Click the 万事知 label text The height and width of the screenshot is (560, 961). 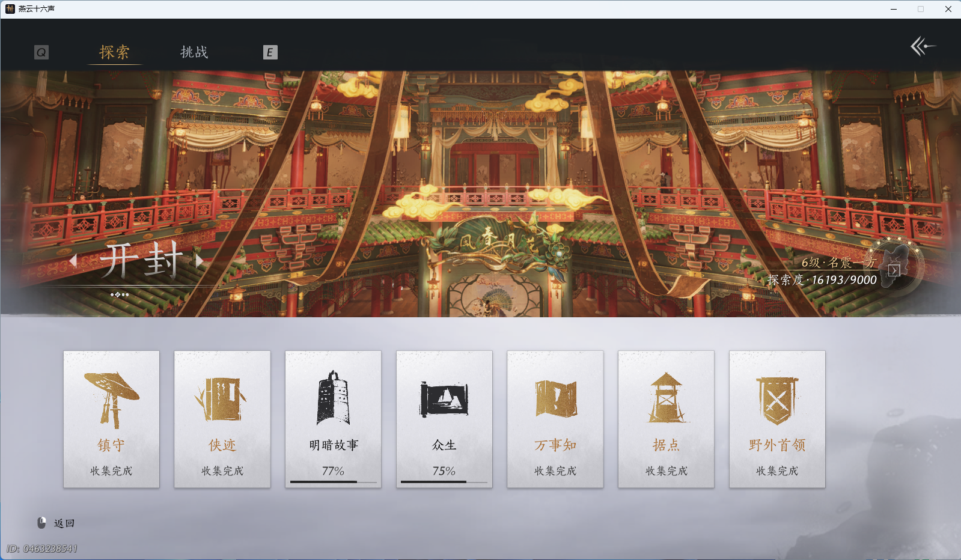point(555,445)
